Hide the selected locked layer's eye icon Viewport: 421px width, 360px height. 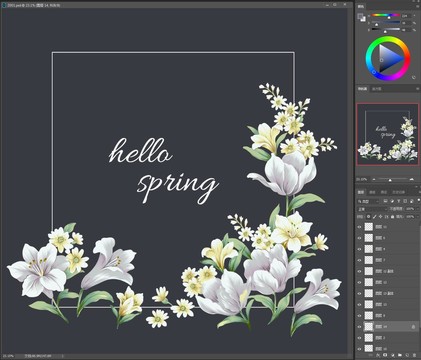(x=359, y=327)
